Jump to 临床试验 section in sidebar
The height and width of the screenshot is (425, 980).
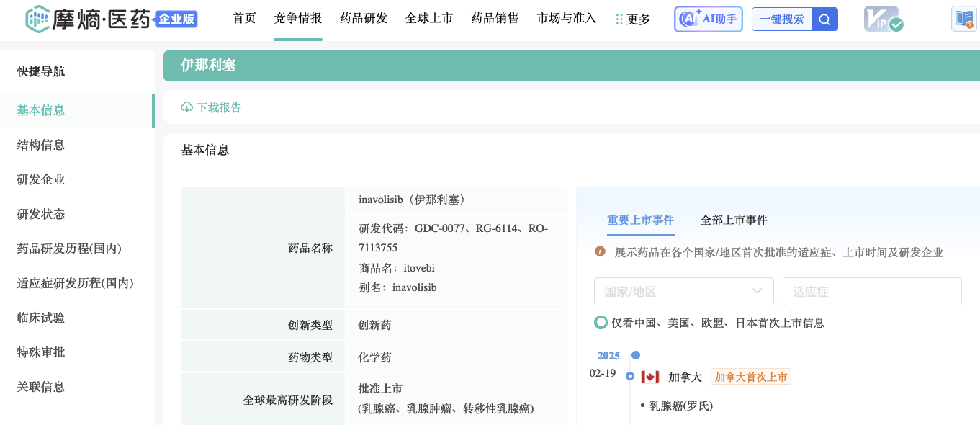point(41,318)
